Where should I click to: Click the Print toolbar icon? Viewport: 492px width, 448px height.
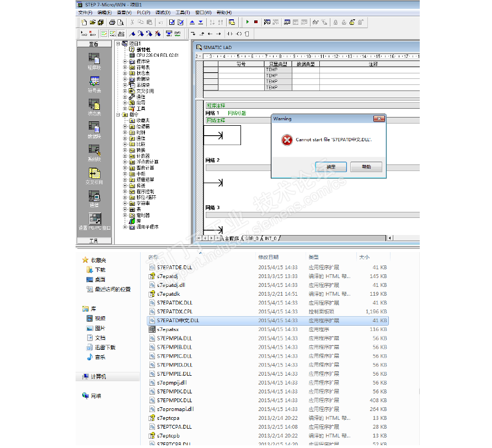click(x=112, y=22)
